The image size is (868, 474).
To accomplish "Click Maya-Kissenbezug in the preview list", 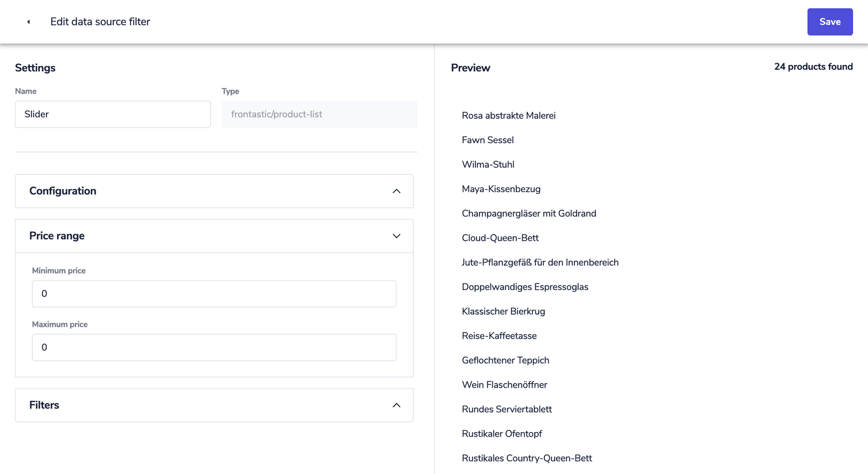I will (x=501, y=189).
